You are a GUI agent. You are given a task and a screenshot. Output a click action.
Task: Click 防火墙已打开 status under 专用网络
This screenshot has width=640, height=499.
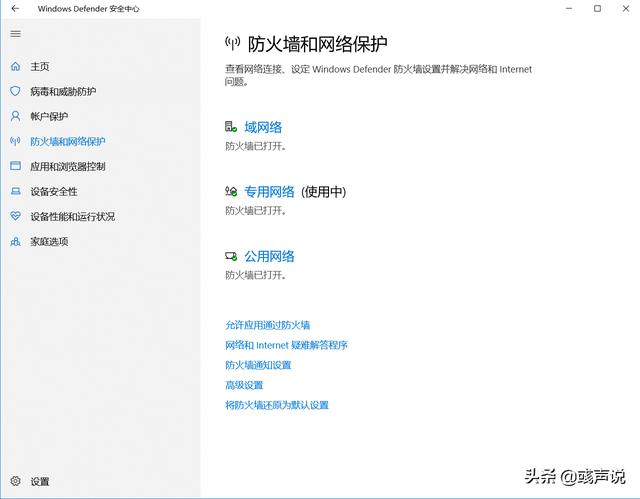pyautogui.click(x=255, y=210)
